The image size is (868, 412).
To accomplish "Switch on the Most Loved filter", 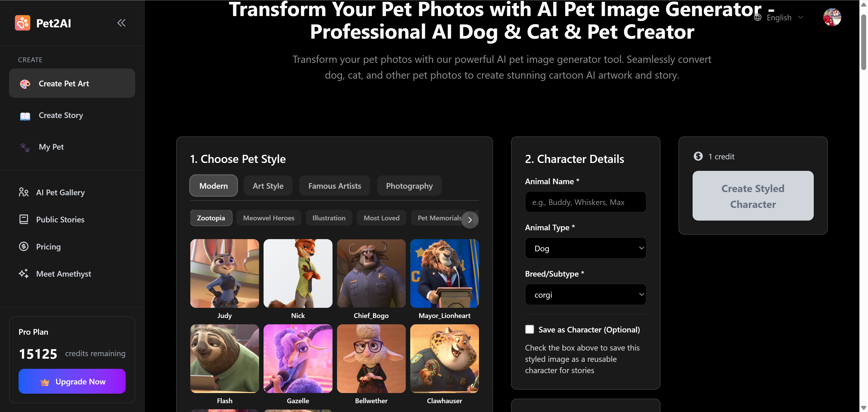I will pos(381,218).
